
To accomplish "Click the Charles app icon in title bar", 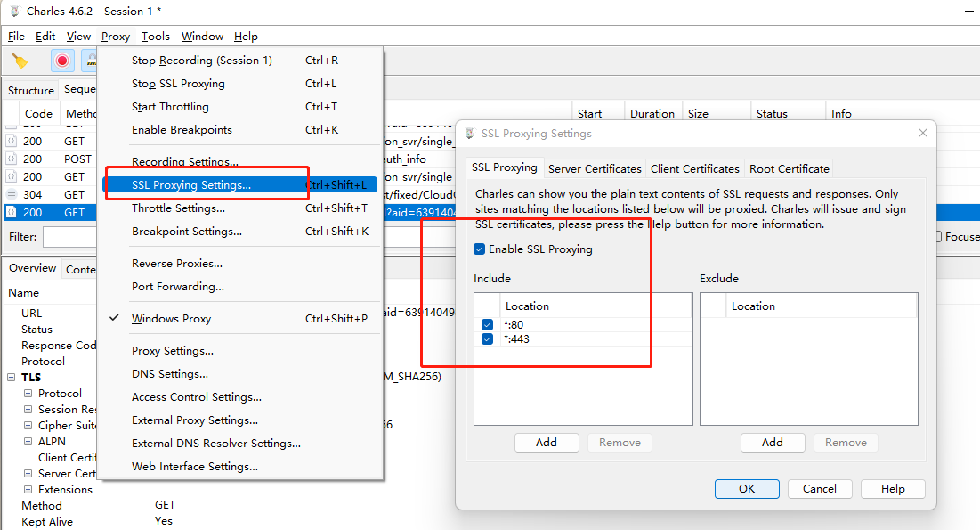I will [x=15, y=12].
